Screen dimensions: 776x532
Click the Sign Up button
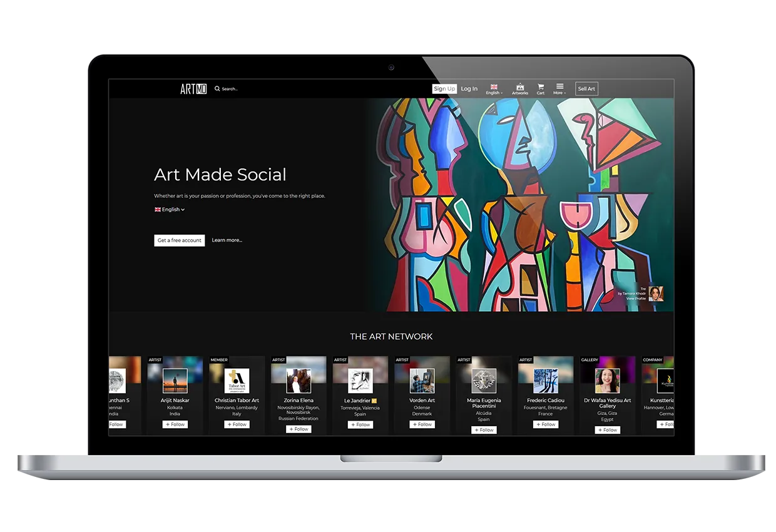tap(444, 89)
